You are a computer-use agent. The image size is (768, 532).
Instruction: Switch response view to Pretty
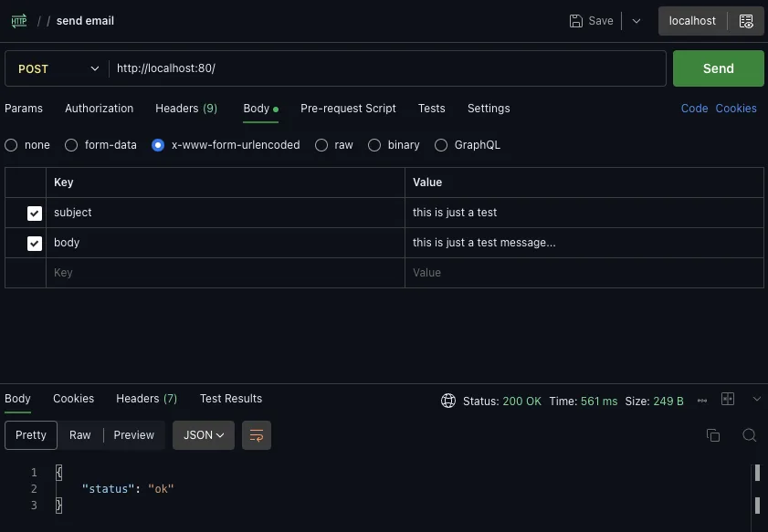[31, 435]
